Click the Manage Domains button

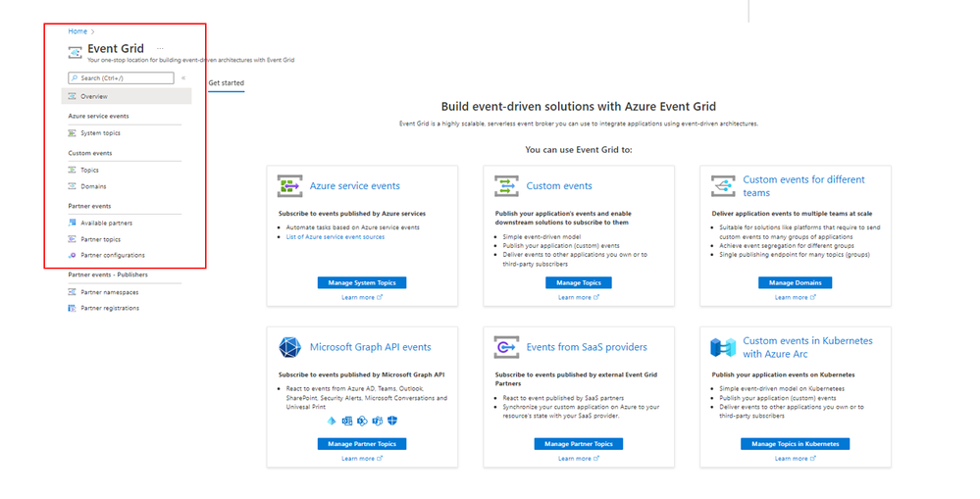[795, 283]
